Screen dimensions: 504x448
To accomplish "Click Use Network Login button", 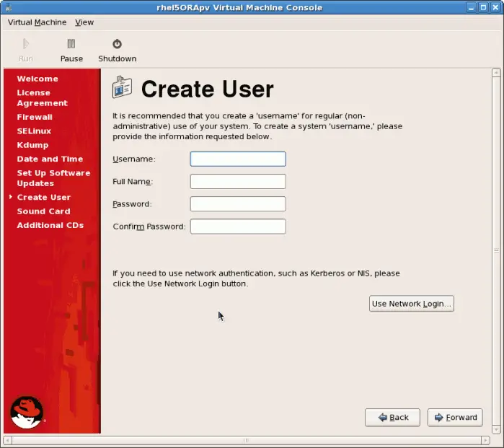I will click(411, 304).
